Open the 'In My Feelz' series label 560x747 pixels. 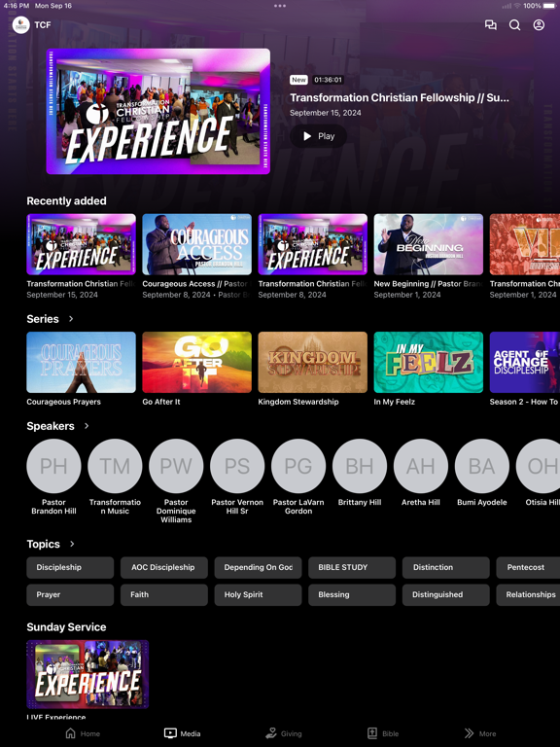(395, 402)
